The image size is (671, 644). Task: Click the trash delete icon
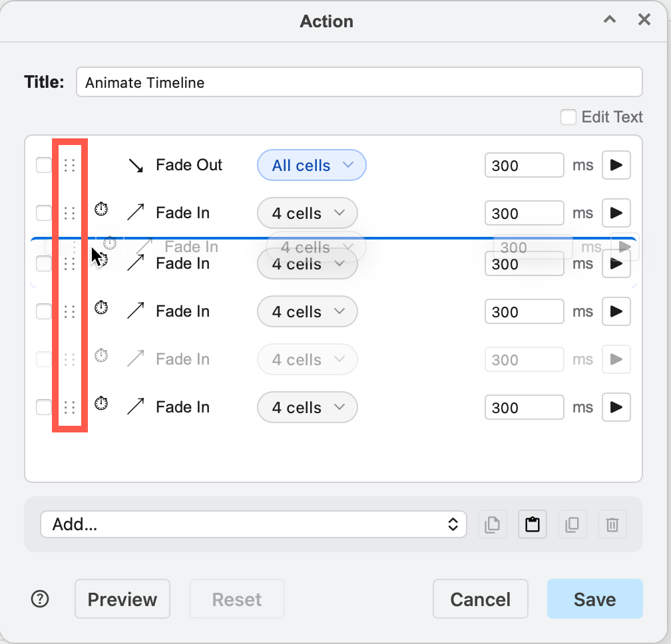[612, 524]
